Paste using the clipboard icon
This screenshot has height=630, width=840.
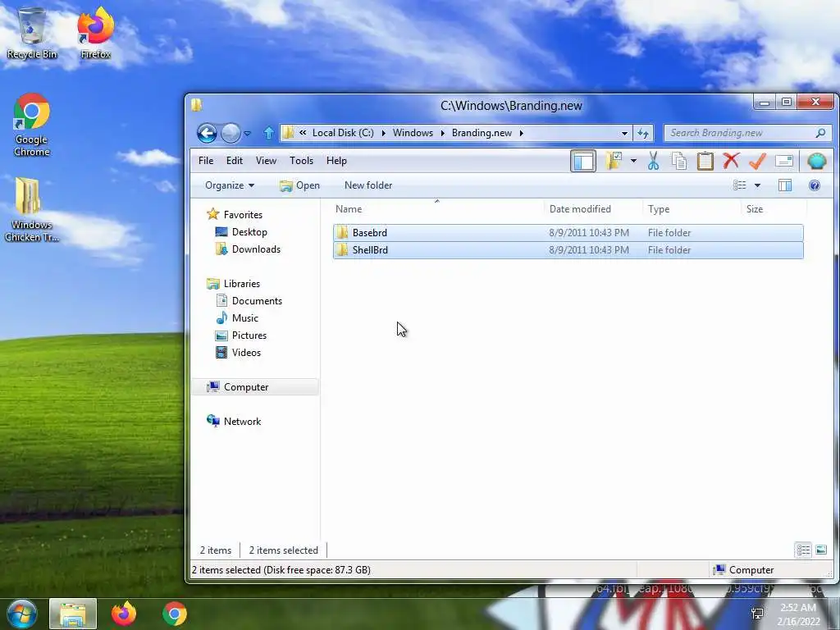705,161
